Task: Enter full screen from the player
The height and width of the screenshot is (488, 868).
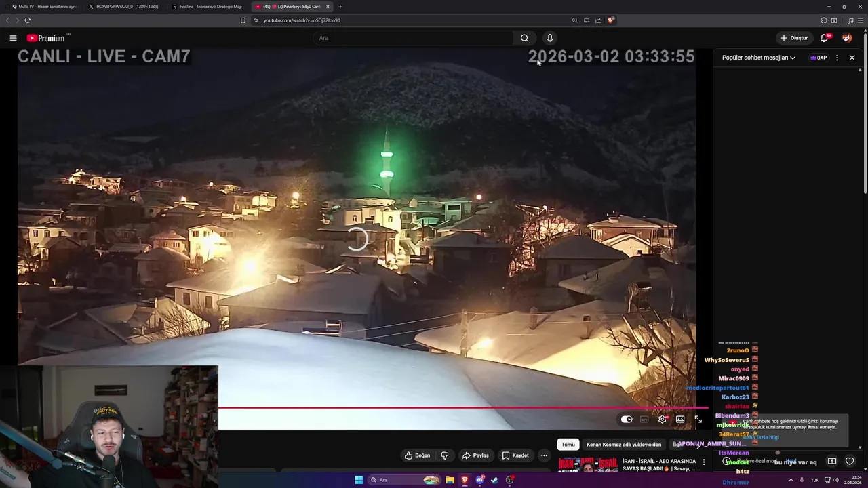Action: coord(698,420)
